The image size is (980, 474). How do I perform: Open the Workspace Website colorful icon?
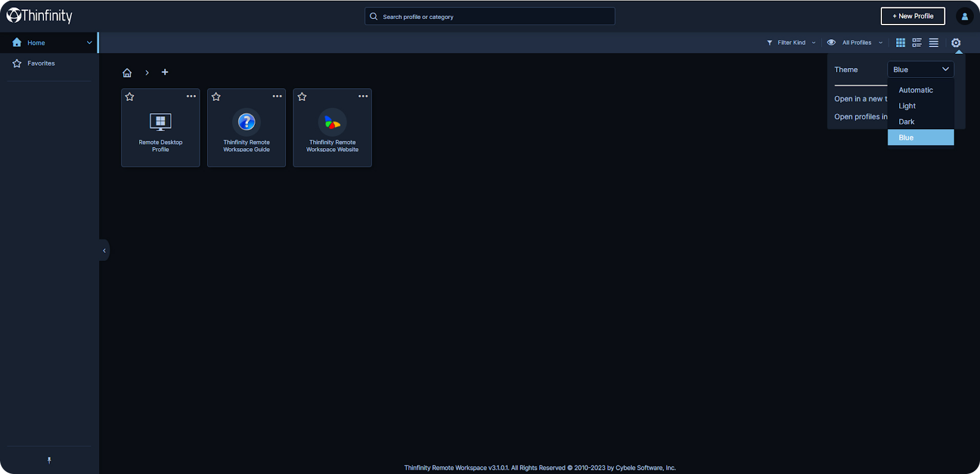coord(333,122)
